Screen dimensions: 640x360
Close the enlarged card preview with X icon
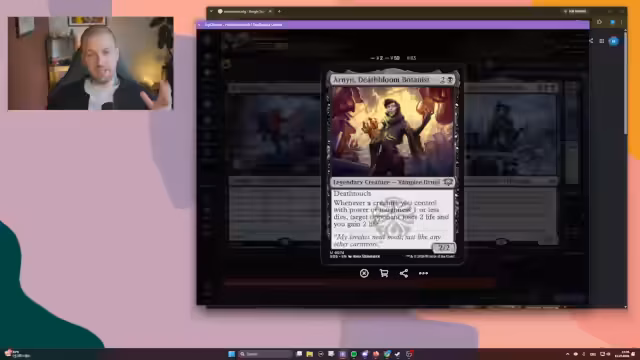pyautogui.click(x=364, y=273)
